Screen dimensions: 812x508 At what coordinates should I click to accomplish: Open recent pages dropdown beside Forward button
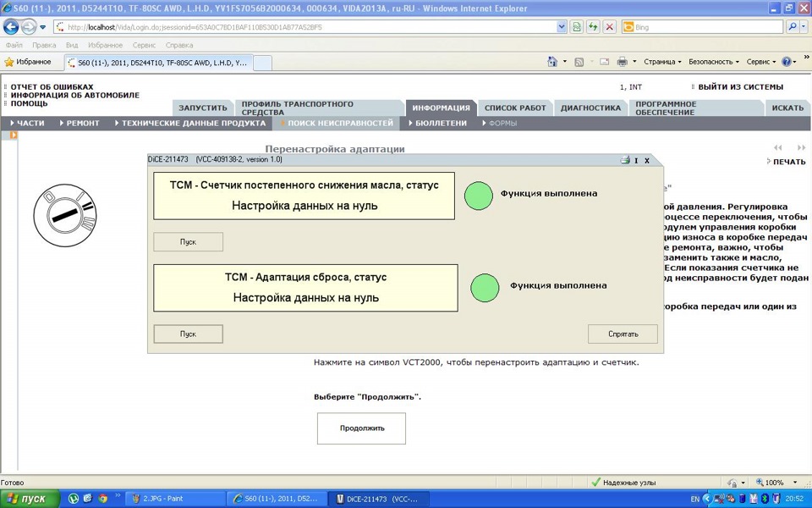pyautogui.click(x=43, y=27)
